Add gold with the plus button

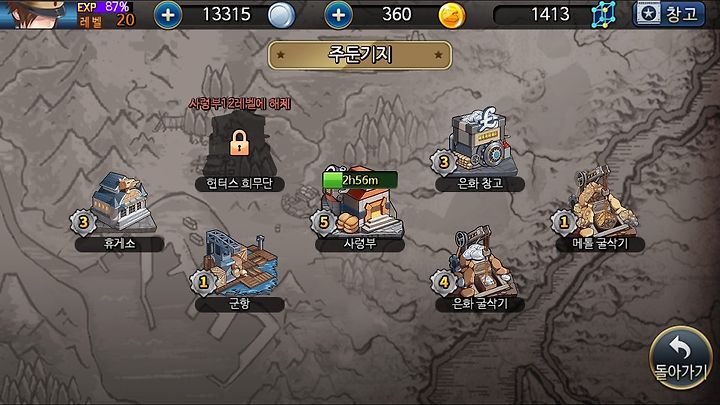pyautogui.click(x=338, y=15)
